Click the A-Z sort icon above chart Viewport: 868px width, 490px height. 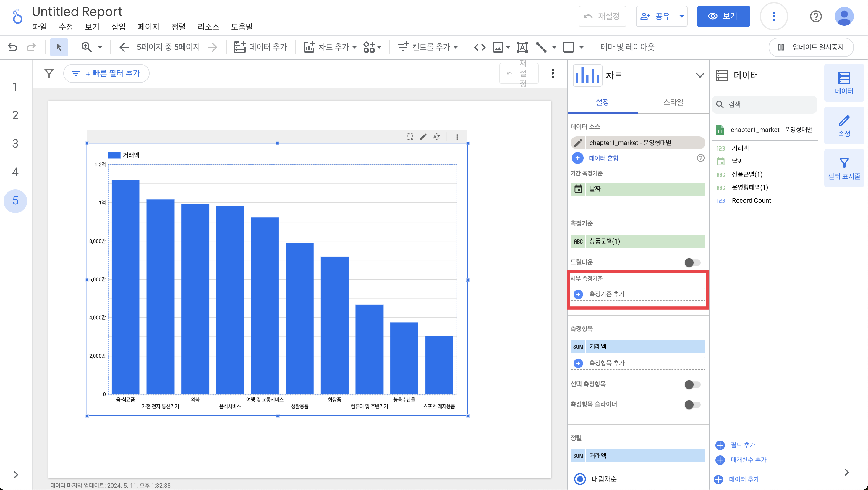pyautogui.click(x=437, y=137)
